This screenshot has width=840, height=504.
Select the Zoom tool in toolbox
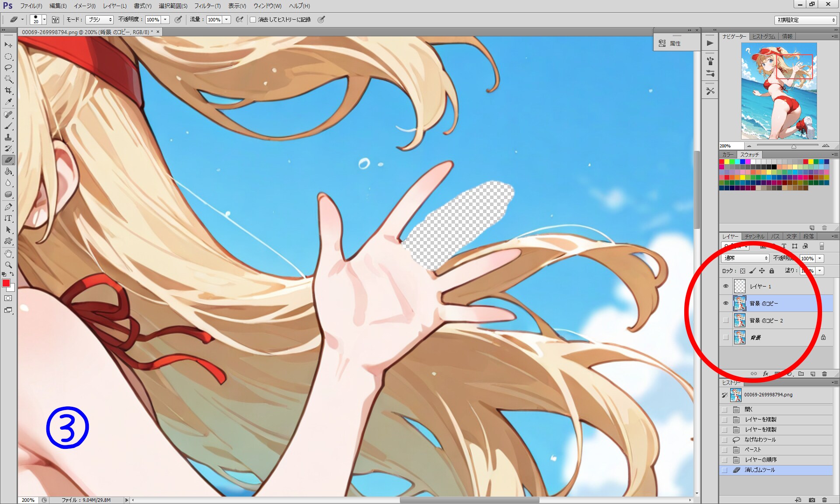tap(8, 265)
